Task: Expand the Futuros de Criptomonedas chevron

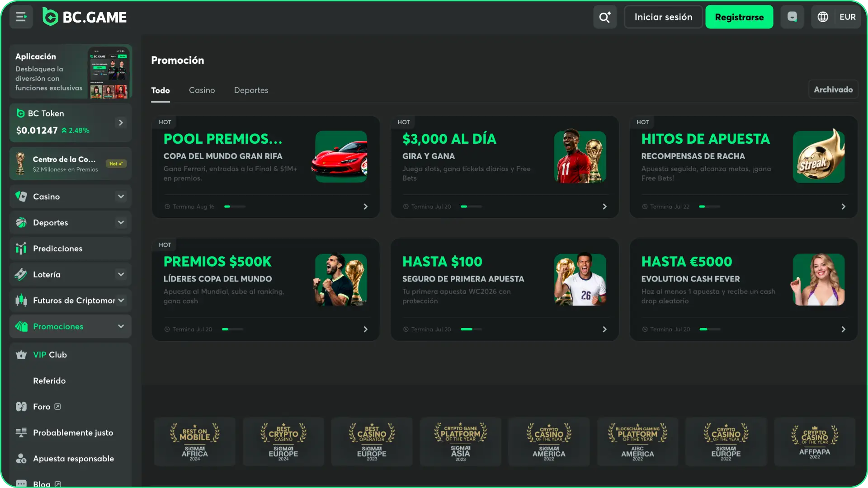Action: (x=121, y=300)
